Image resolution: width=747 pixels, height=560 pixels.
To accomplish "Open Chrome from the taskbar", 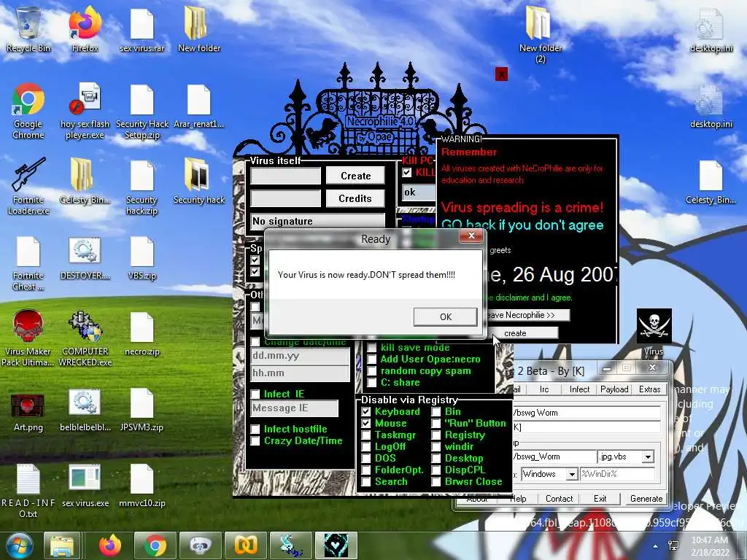I will [x=155, y=545].
